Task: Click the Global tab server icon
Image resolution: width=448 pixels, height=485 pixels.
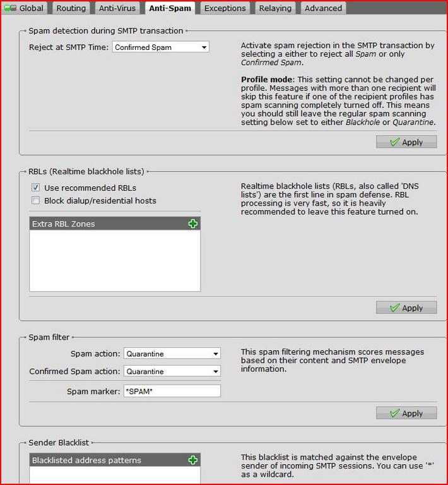Action: tap(10, 8)
